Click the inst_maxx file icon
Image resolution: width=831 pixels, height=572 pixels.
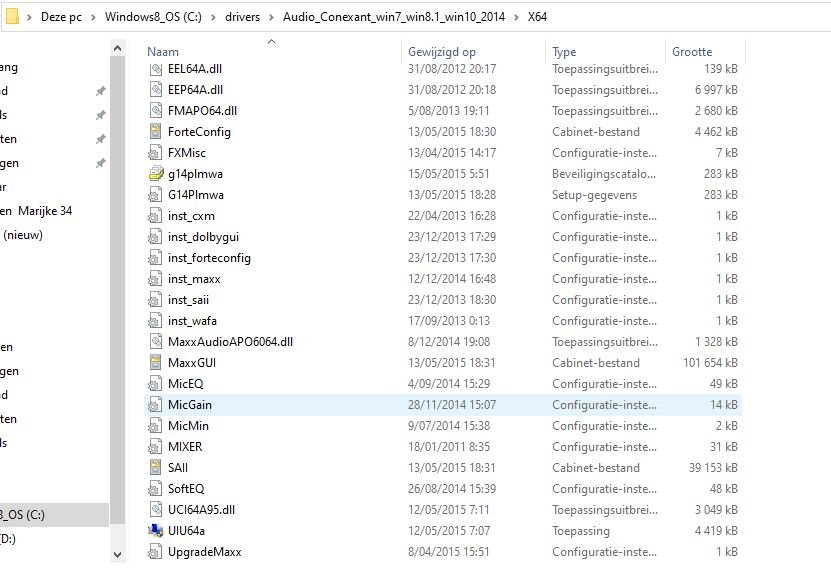[155, 279]
